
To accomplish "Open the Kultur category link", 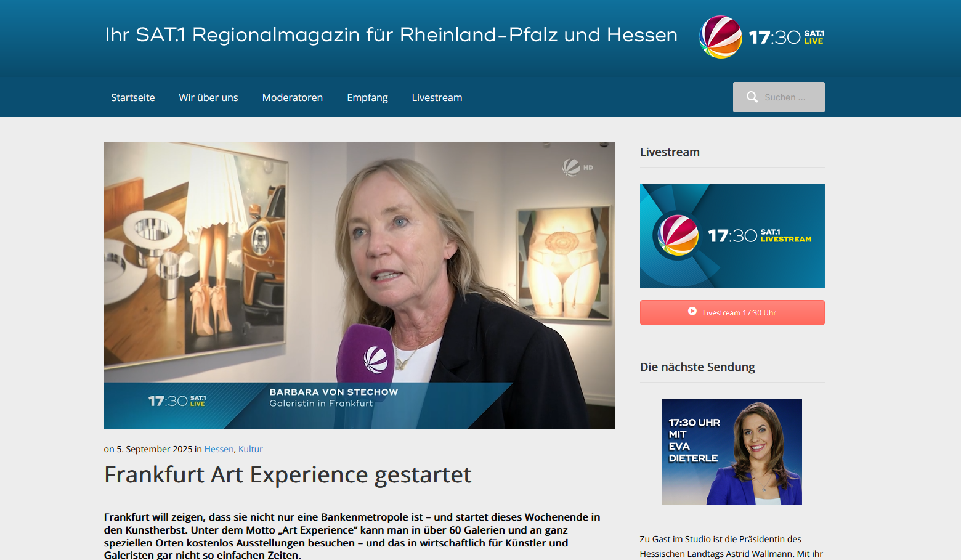I will coord(251,449).
